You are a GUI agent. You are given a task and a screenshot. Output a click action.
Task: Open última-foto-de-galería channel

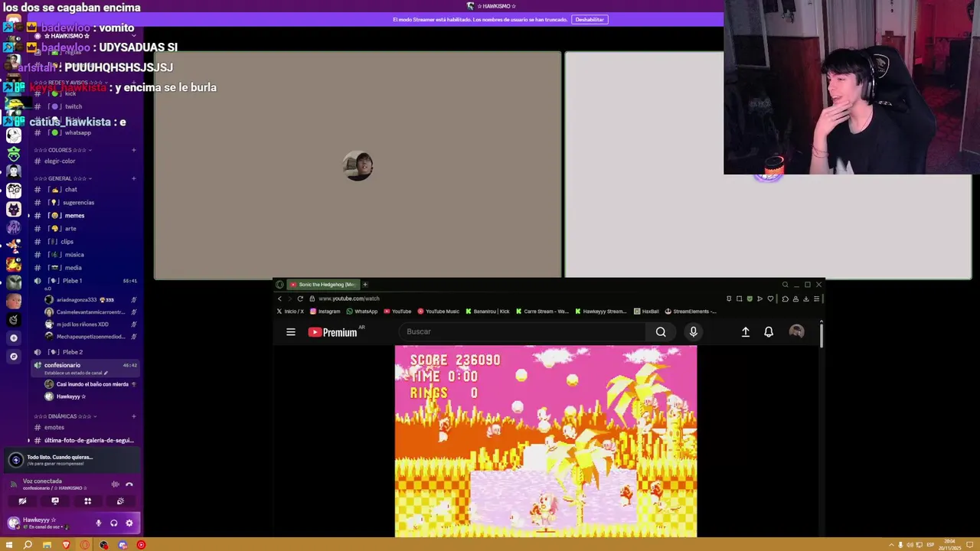coord(85,440)
